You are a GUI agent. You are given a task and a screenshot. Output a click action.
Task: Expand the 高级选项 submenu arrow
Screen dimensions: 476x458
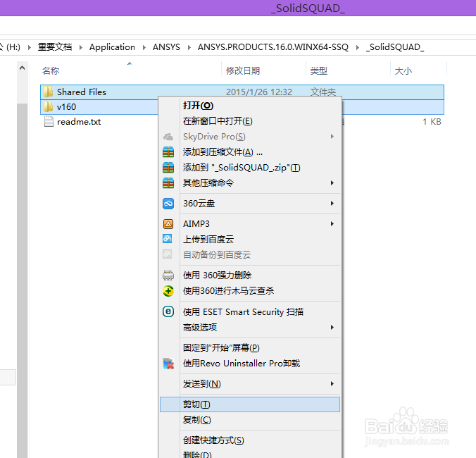click(x=332, y=328)
